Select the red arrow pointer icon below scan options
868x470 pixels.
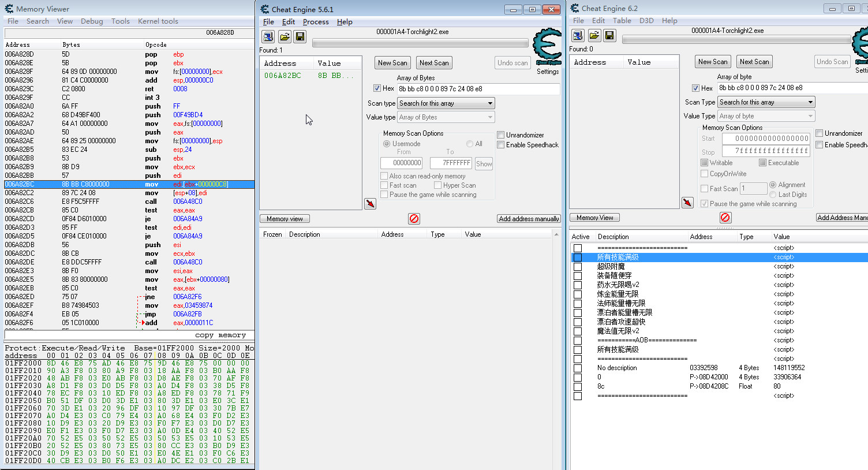pyautogui.click(x=370, y=203)
